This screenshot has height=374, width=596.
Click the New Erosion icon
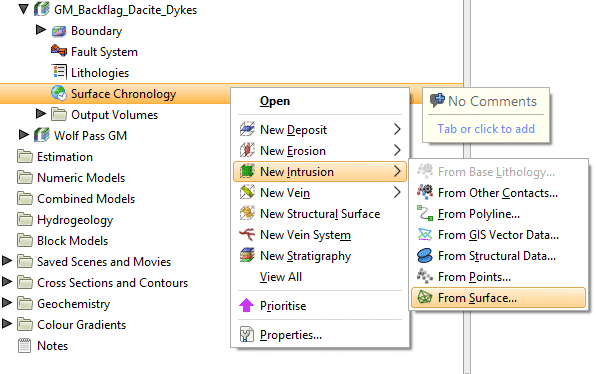click(247, 151)
